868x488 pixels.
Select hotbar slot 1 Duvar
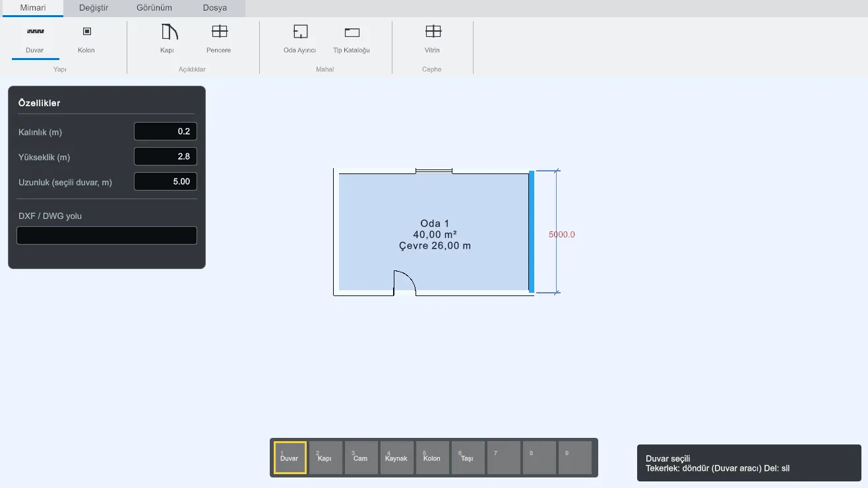point(290,458)
